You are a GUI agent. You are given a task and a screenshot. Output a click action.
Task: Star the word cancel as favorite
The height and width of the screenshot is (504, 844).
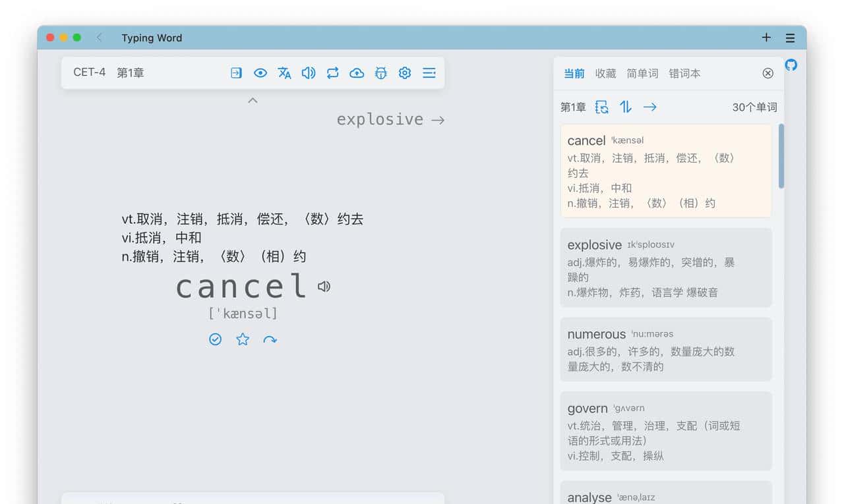pos(243,339)
